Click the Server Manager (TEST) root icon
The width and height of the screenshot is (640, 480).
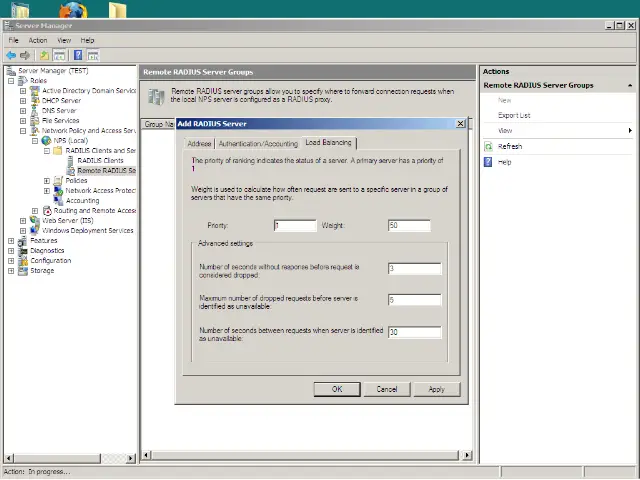click(11, 71)
